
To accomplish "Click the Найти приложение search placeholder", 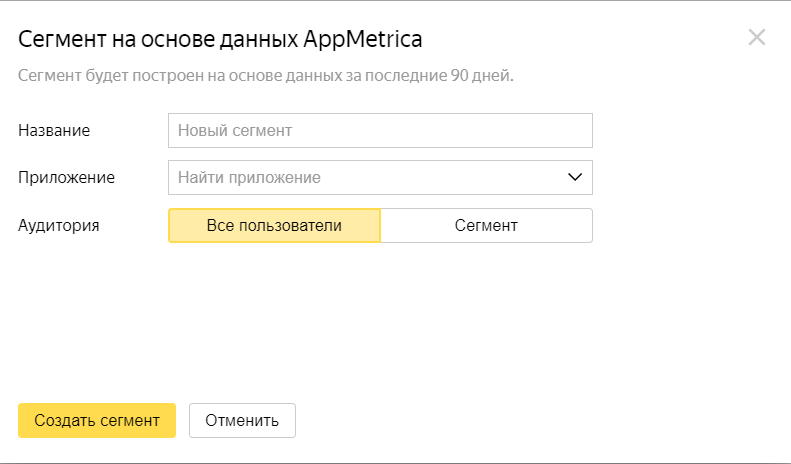I will click(x=249, y=178).
